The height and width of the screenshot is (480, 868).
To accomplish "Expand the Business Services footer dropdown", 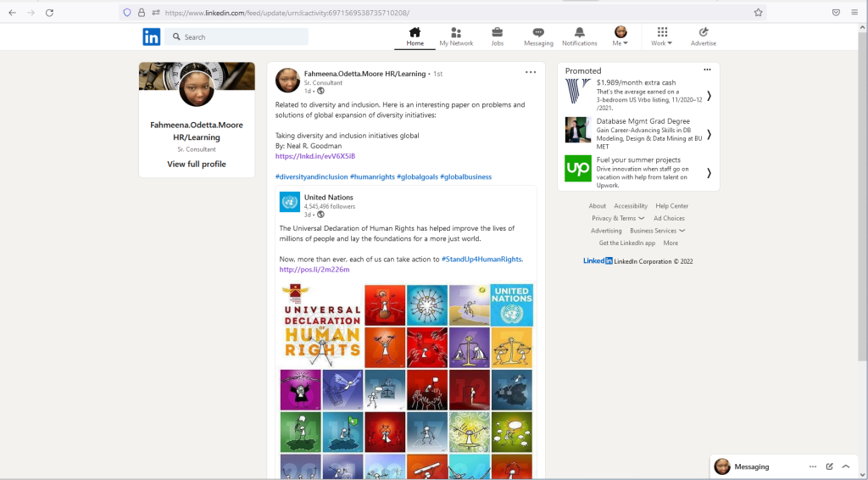I will coord(657,231).
